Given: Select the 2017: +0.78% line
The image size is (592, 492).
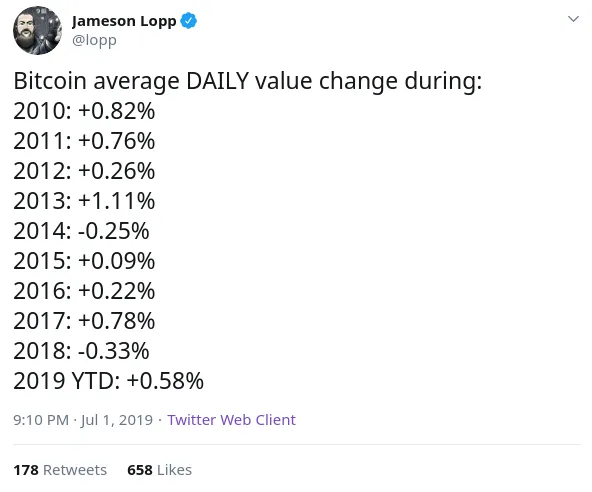Looking at the screenshot, I should (84, 321).
